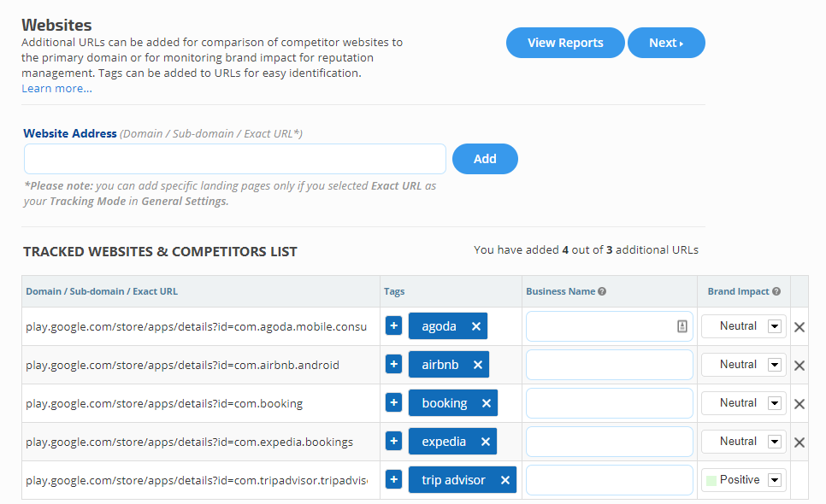
Task: Delete the agoda URL row
Action: coord(799,326)
